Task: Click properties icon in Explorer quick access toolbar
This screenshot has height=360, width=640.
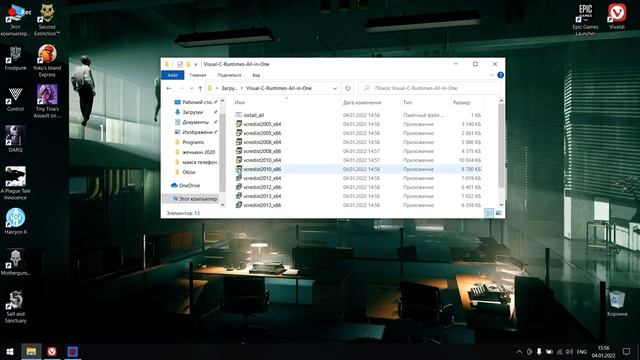Action: [x=180, y=64]
